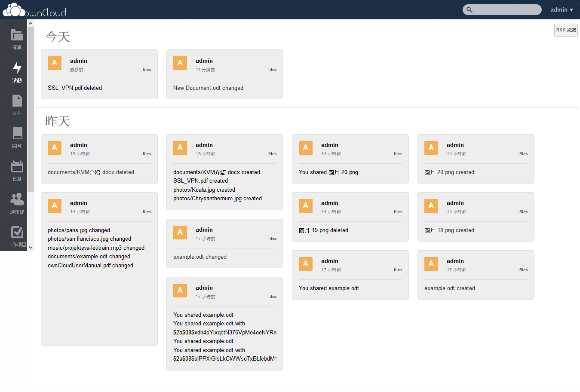Click the avatar on KVM docx deleted card
Screen dimensions: 580x392
point(55,147)
